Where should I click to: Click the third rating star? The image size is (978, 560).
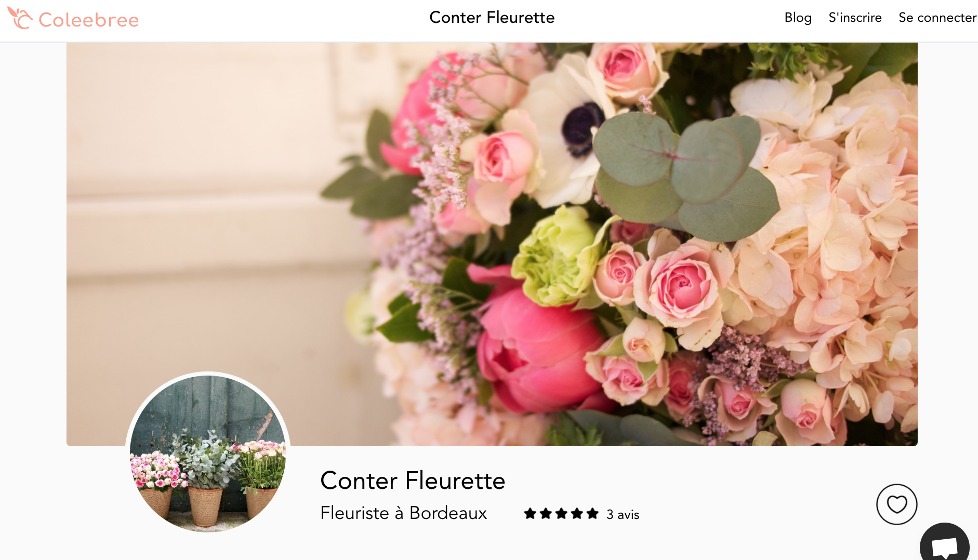[561, 514]
